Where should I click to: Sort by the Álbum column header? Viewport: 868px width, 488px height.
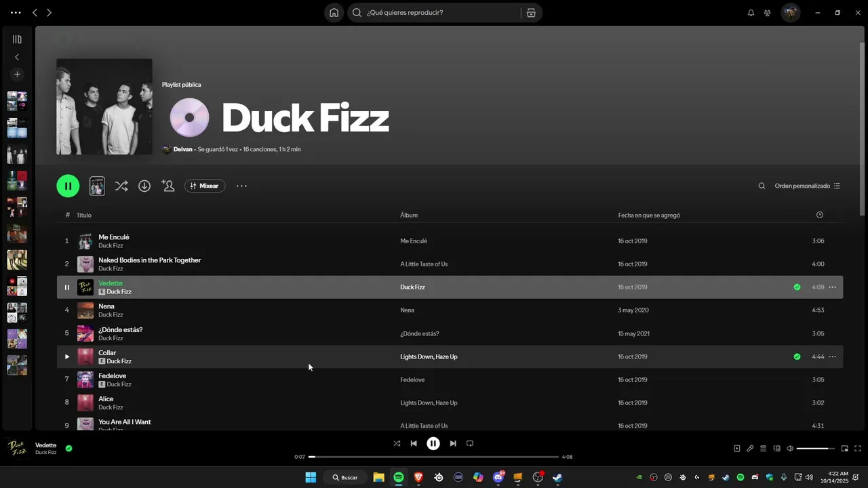point(409,215)
